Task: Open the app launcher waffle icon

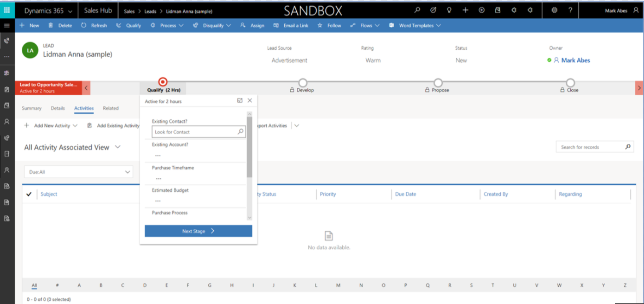Action: (x=7, y=11)
